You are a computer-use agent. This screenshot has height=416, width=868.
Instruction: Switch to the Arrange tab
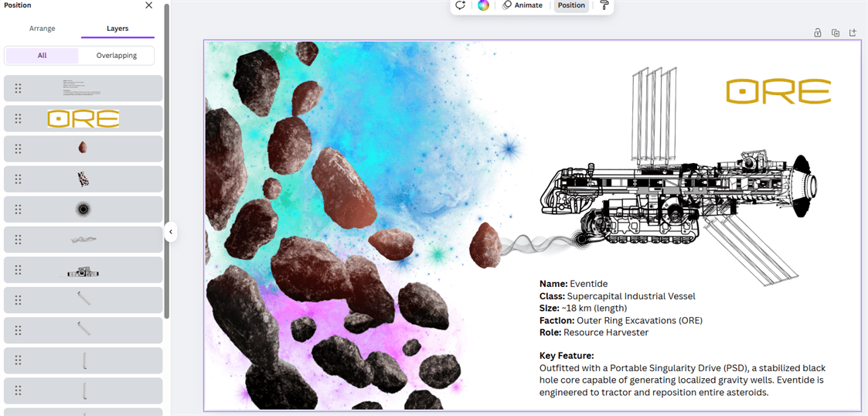(43, 29)
